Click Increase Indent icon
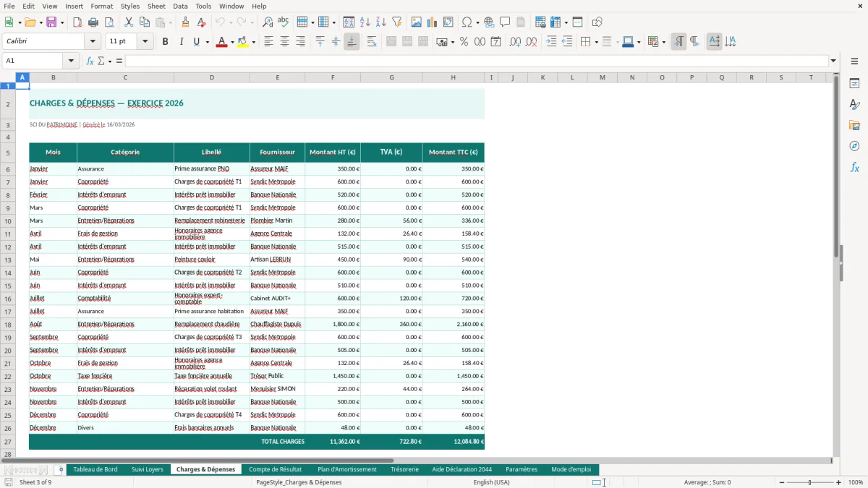The width and height of the screenshot is (868, 488). coord(551,42)
